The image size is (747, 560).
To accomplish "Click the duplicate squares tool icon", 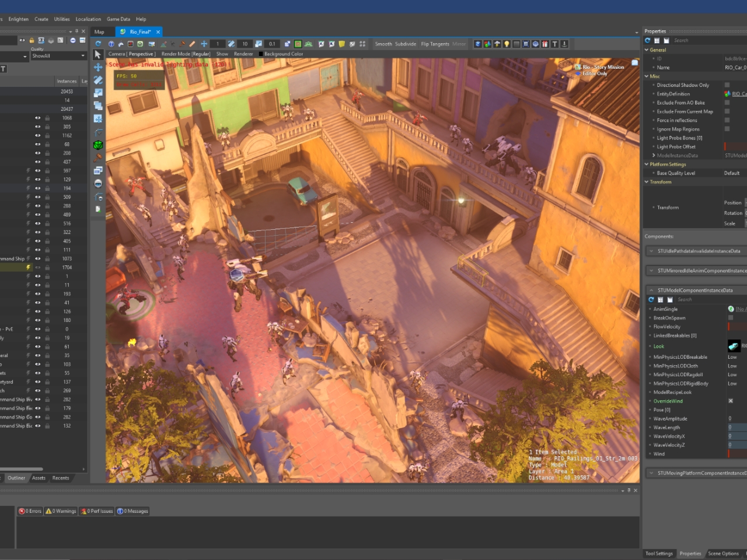I will (x=98, y=106).
